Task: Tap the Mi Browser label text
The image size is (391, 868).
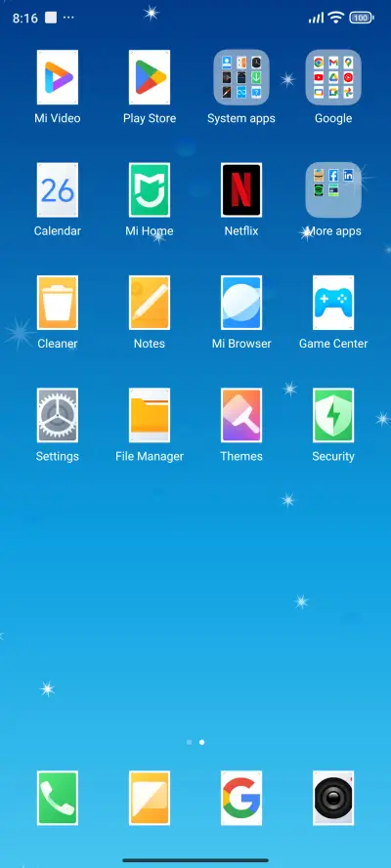Action: [241, 344]
